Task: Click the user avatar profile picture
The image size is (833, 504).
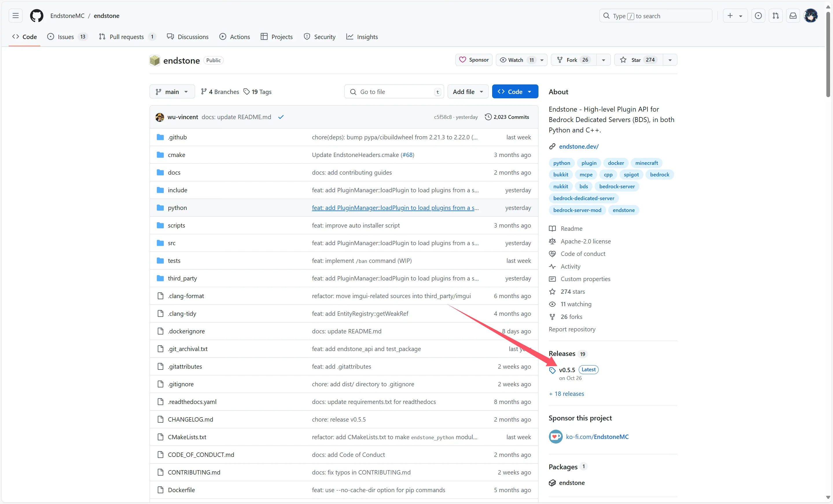Action: (810, 16)
